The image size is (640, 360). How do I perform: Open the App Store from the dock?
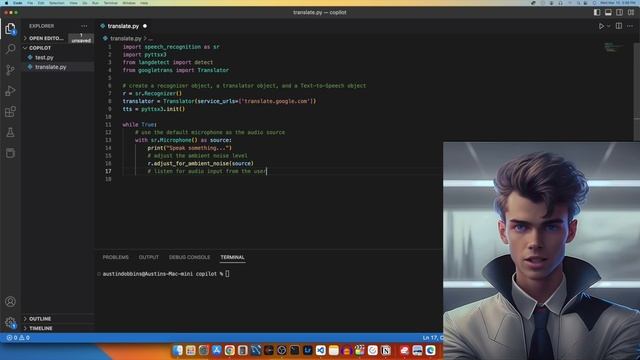(x=216, y=350)
